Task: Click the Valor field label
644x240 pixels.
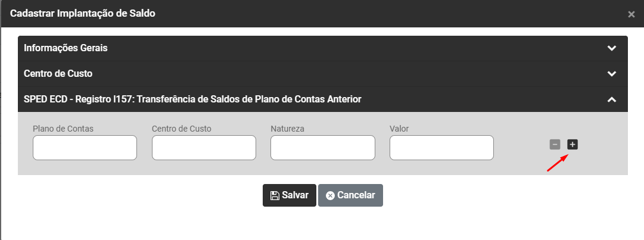Action: click(x=399, y=128)
